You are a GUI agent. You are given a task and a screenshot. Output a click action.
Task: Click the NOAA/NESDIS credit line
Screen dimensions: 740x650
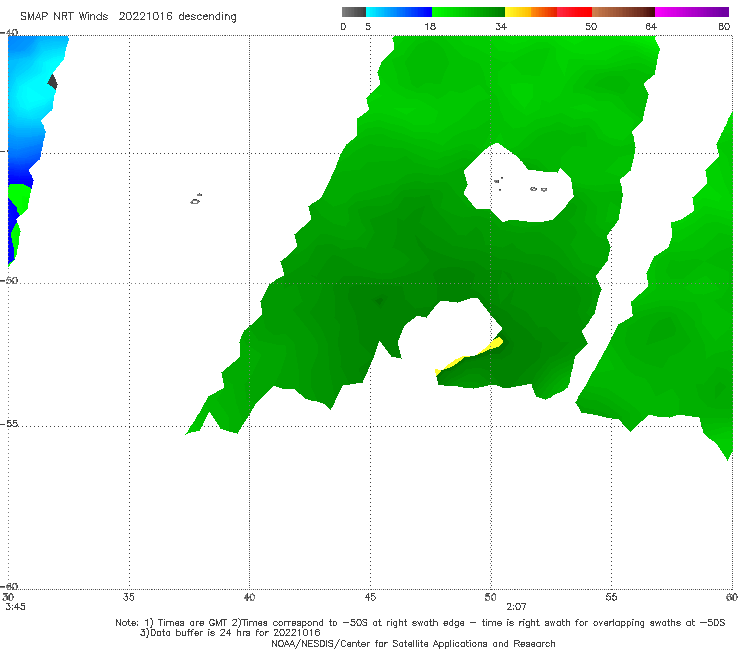pos(413,644)
